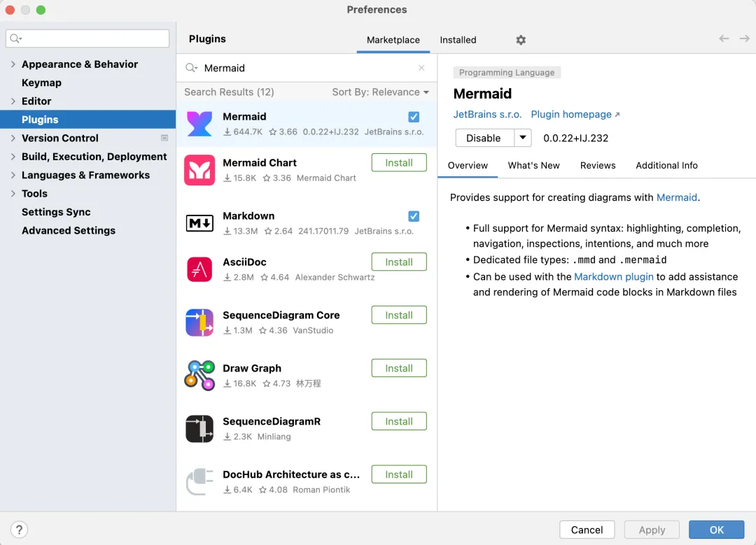The height and width of the screenshot is (545, 756).
Task: Open the Disable button dropdown arrow
Action: coord(523,138)
